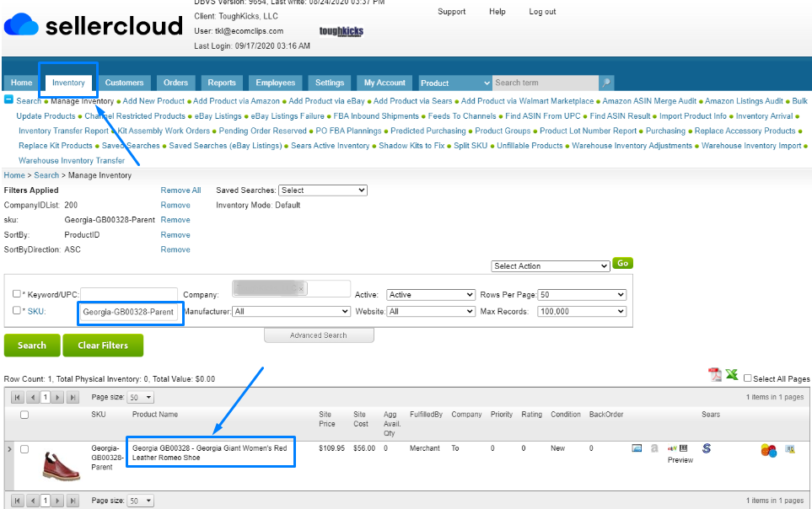Viewport: 812px width, 509px height.
Task: Go to the last page in the top pager
Action: [x=73, y=398]
